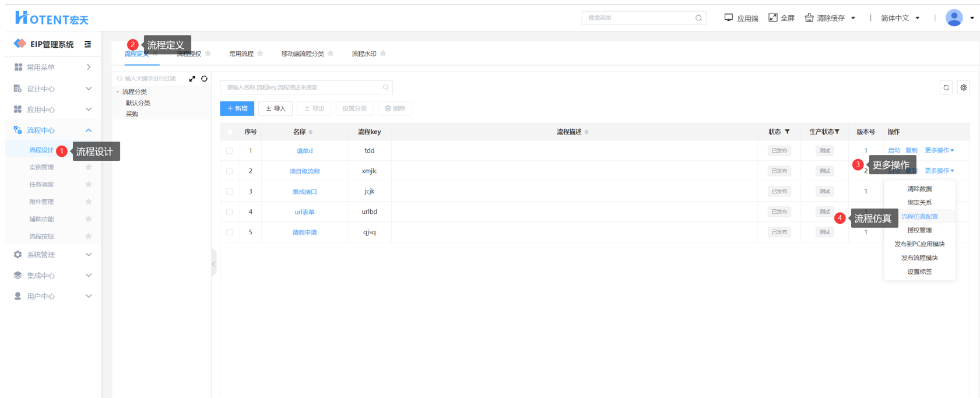
Task: Switch to the 流程水印 tab
Action: click(364, 54)
